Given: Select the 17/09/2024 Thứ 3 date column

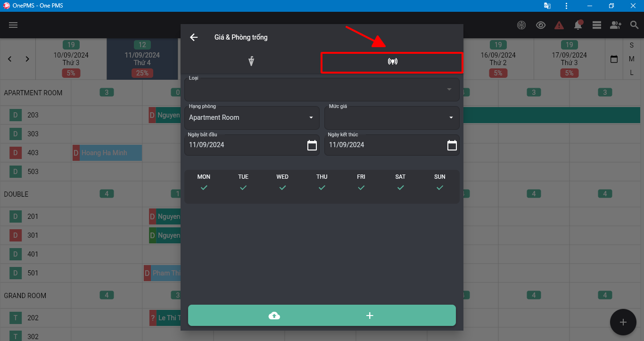Looking at the screenshot, I should [570, 59].
